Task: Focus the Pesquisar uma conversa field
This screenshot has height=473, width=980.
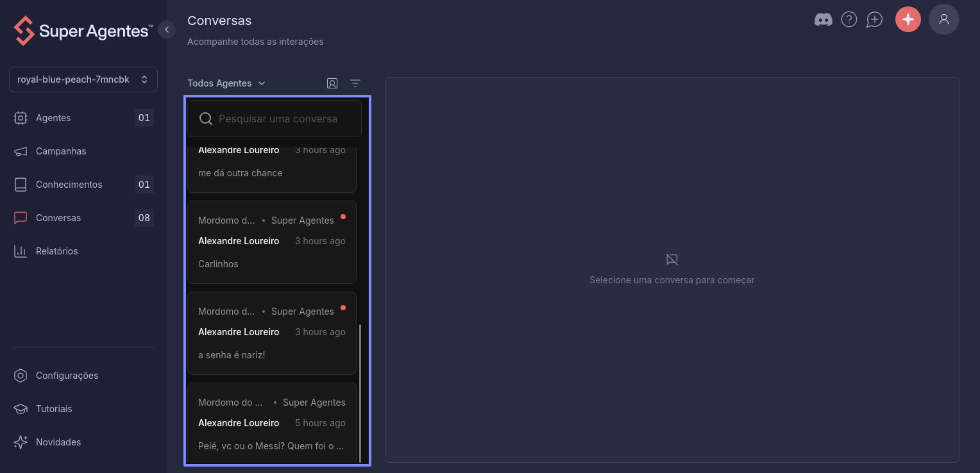Action: (275, 119)
